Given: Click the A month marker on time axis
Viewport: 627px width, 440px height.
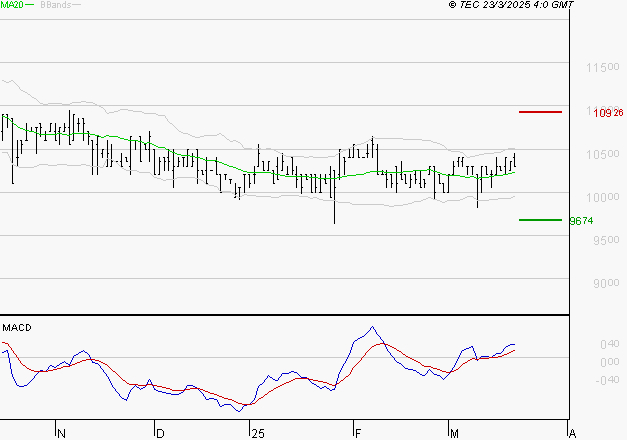Looking at the screenshot, I should (x=572, y=434).
